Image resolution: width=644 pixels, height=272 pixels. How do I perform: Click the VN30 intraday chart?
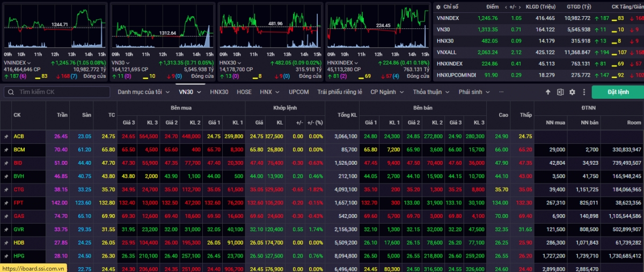163,27
